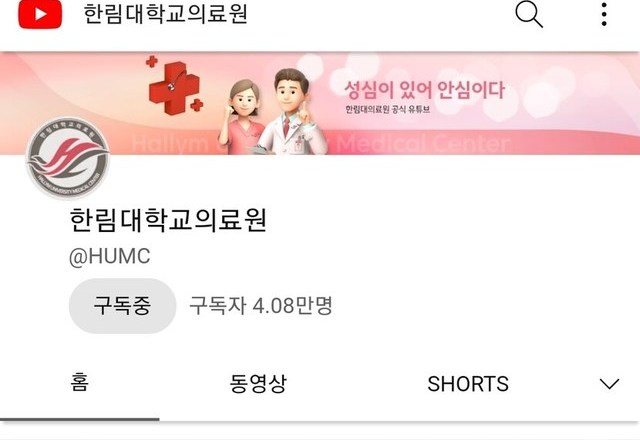Click the nurse character in the banner
The width and height of the screenshot is (640, 440).
pos(242,117)
